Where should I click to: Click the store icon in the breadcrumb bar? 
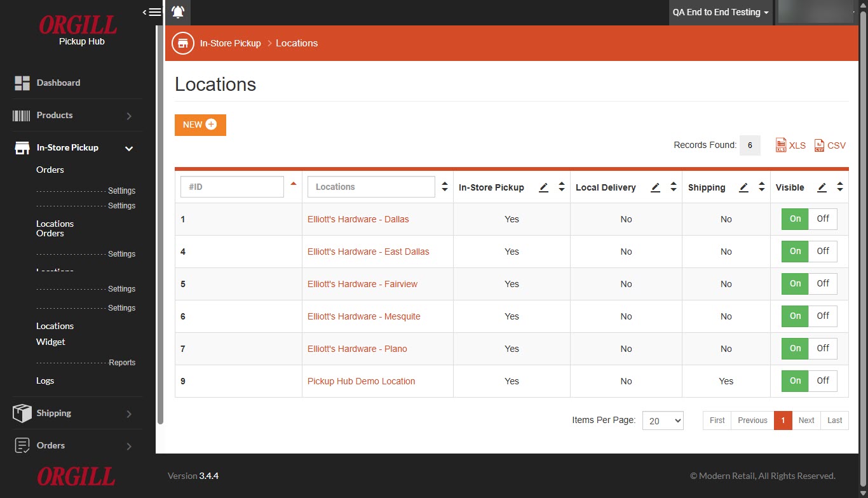tap(183, 43)
